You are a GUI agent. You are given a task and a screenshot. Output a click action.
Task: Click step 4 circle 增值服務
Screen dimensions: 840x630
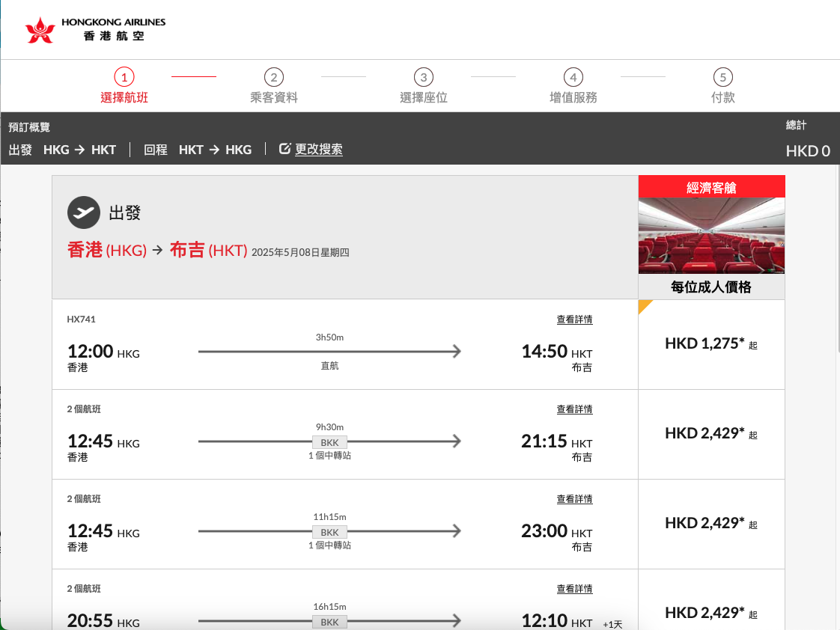click(573, 77)
